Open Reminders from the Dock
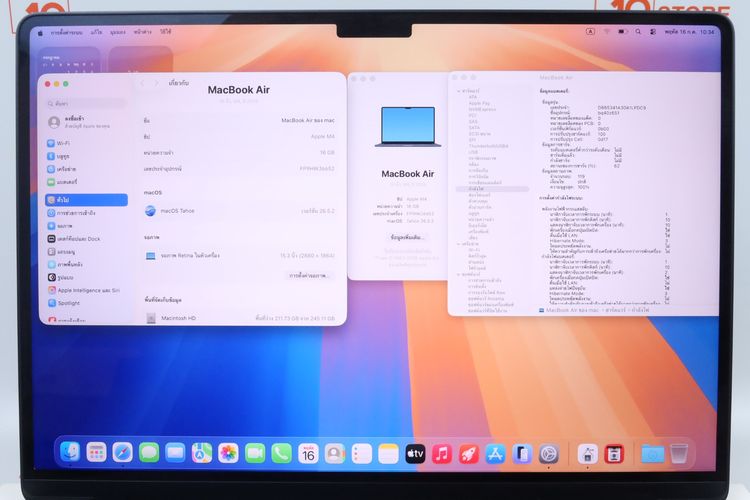The width and height of the screenshot is (750, 500). tap(362, 454)
